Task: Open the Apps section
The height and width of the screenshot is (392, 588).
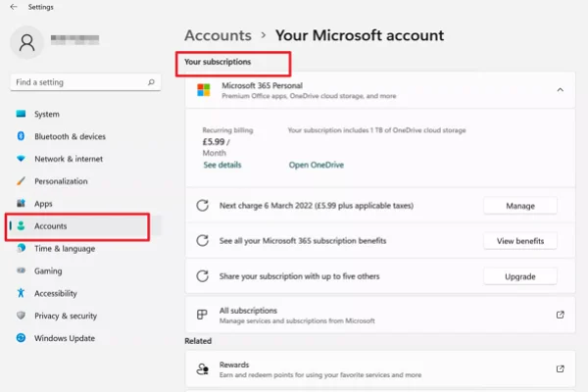Action: tap(43, 204)
